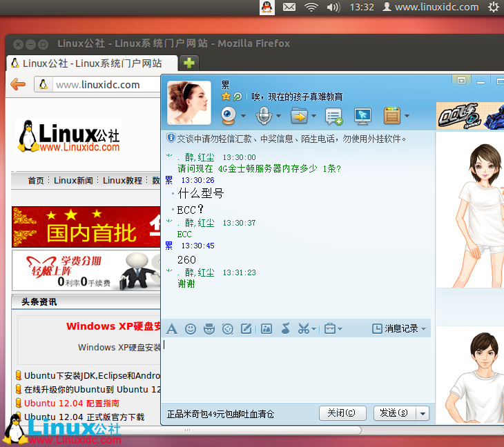Start video call with webcam icon
504x447 pixels.
pos(229,116)
